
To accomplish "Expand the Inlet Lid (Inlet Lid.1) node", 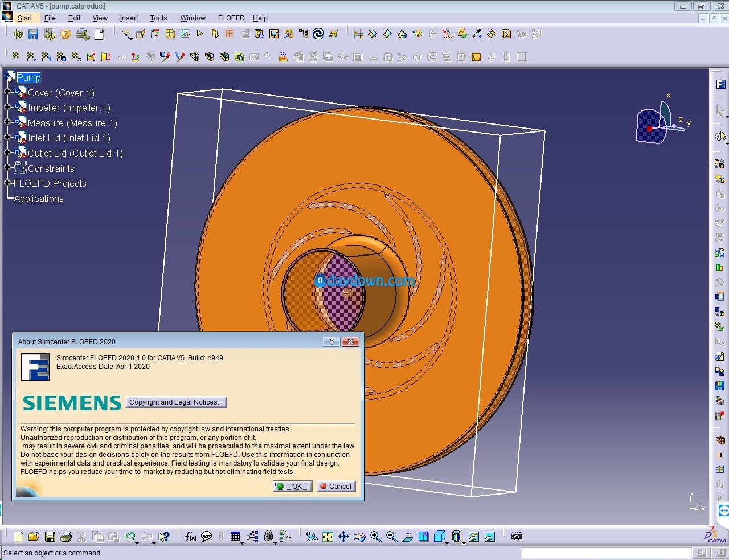I will coord(7,137).
